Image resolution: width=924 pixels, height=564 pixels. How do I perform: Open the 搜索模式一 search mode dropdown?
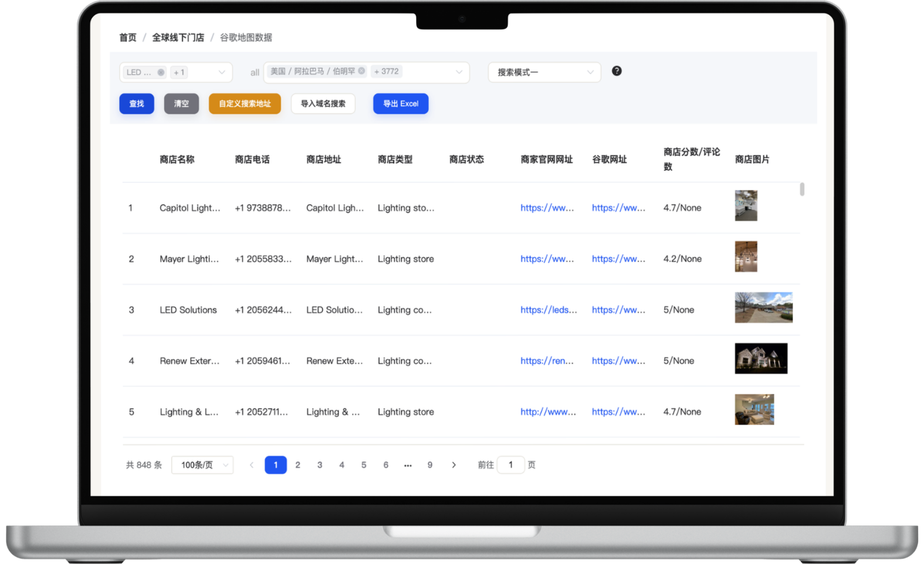(544, 72)
